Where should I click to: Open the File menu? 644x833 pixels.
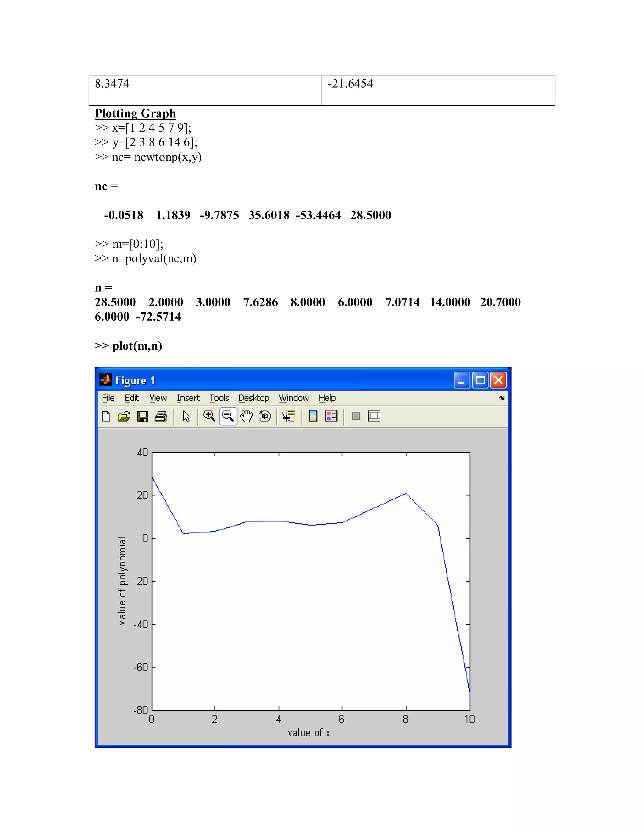click(108, 398)
